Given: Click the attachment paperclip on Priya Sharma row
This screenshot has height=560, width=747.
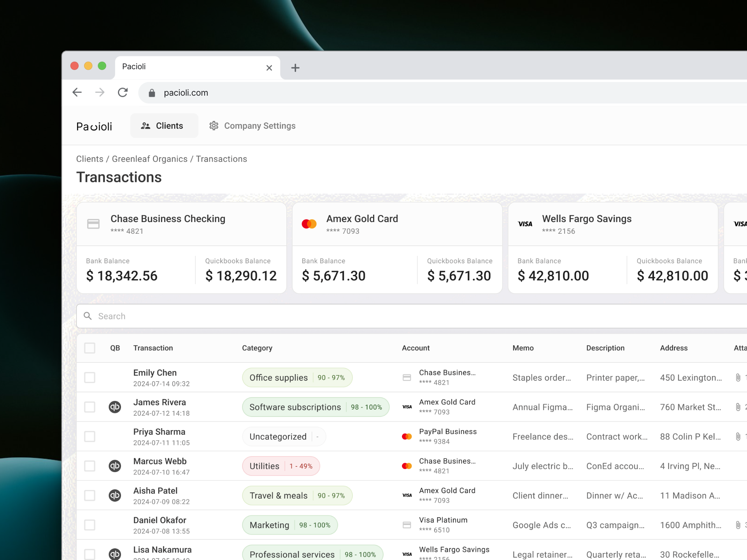Looking at the screenshot, I should point(738,436).
